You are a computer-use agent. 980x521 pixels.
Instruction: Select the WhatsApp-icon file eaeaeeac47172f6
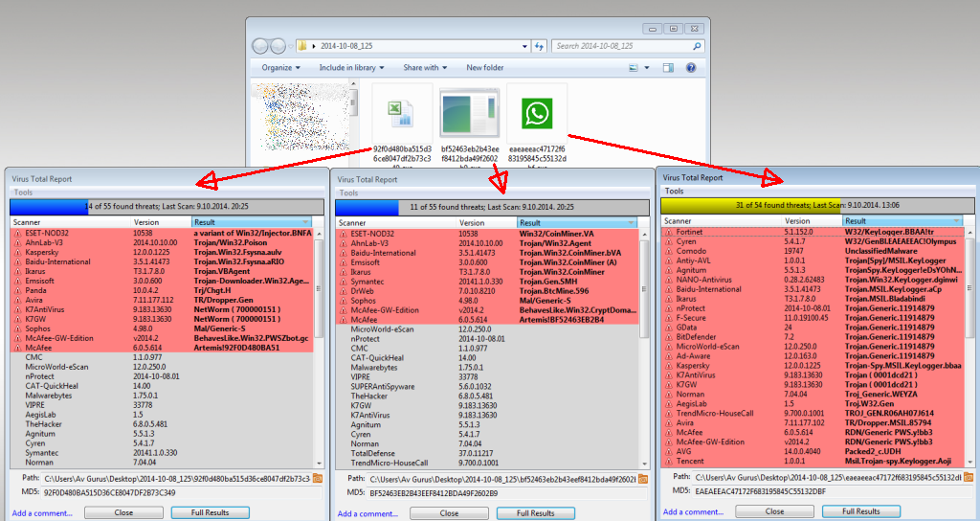click(538, 125)
